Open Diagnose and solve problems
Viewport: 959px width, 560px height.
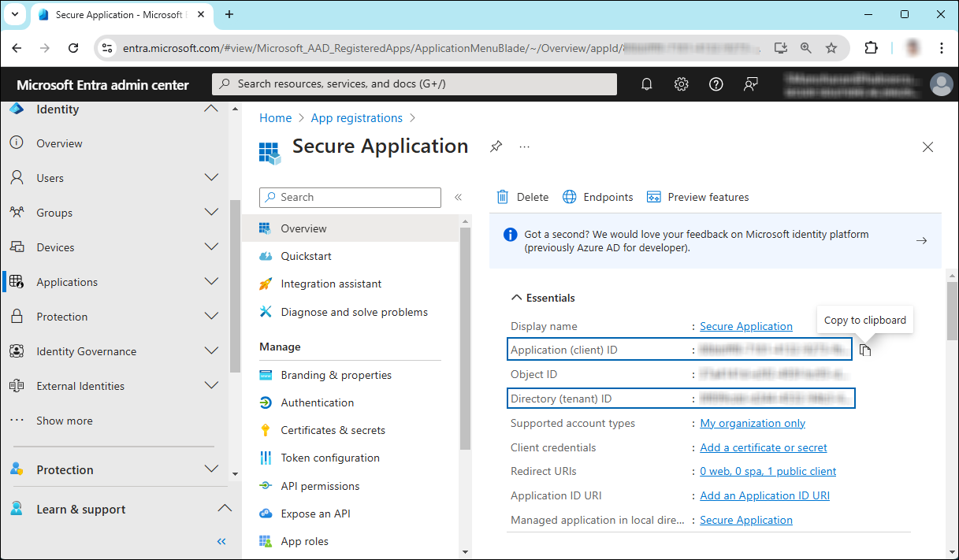354,312
